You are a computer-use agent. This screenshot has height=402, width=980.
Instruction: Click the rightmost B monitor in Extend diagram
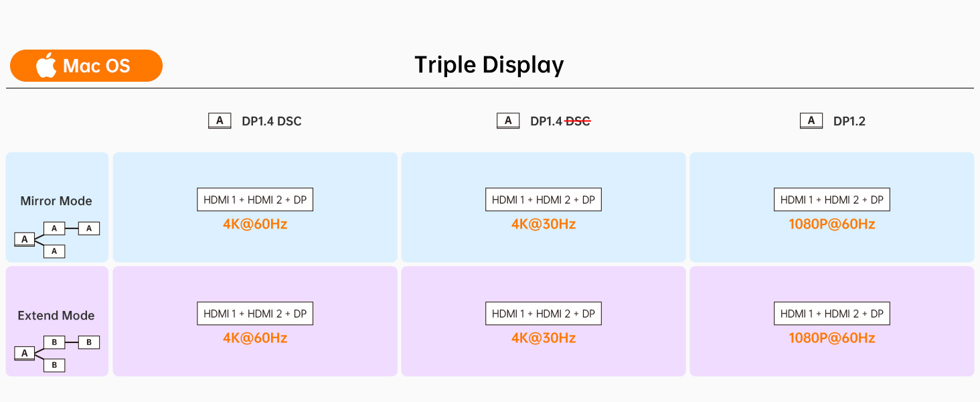click(89, 342)
